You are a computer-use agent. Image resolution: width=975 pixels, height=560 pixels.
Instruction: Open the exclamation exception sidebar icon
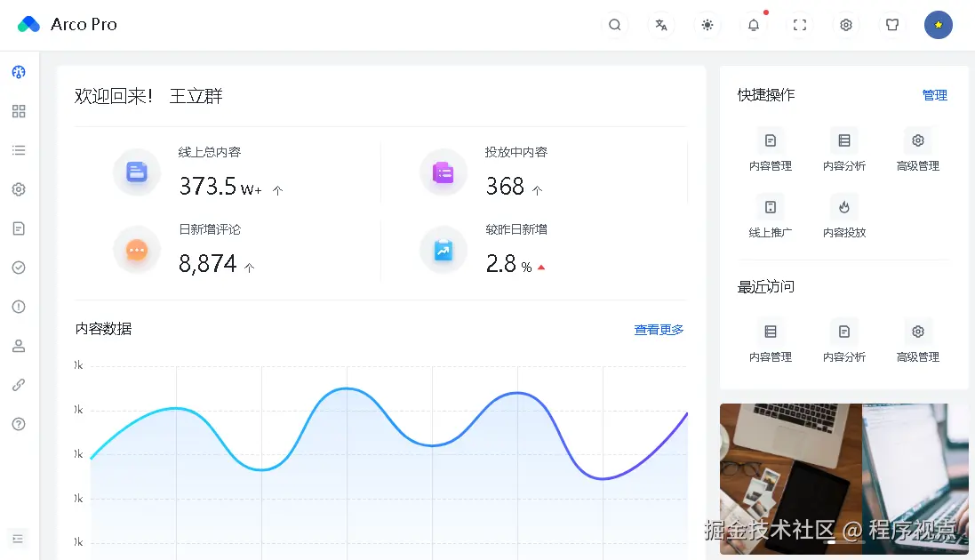point(19,307)
